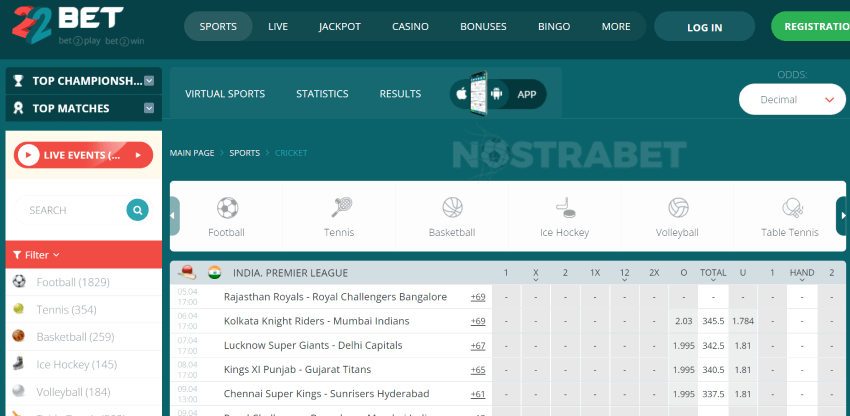The image size is (850, 416).
Task: Open the Ice Hockey tile icon
Action: (565, 208)
